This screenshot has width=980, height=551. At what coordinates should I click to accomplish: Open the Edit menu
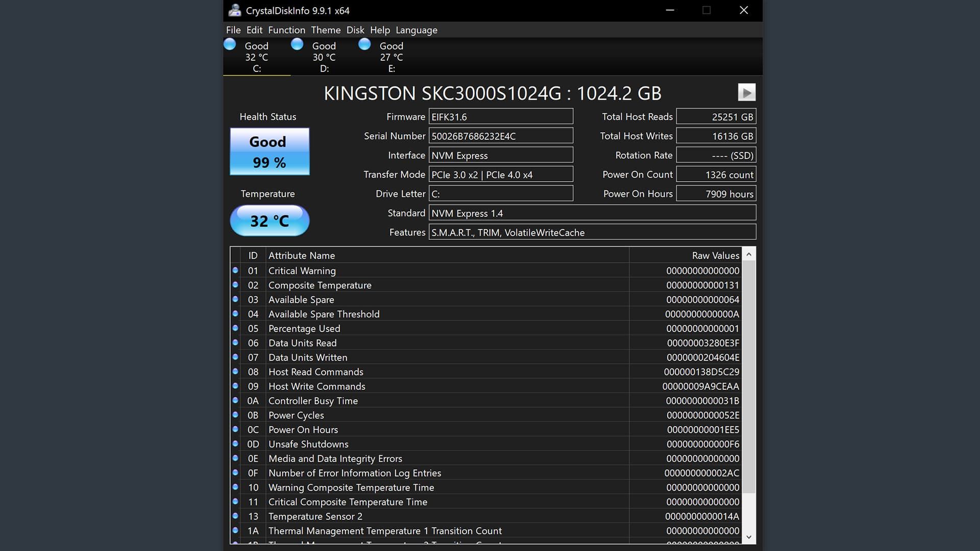(x=254, y=30)
